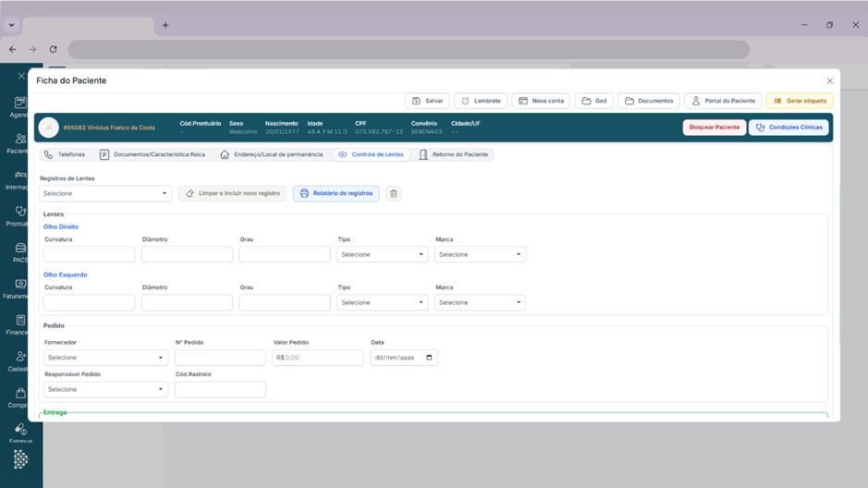Image resolution: width=868 pixels, height=488 pixels.
Task: Select the Responsável Pedido dropdown
Action: coord(105,390)
